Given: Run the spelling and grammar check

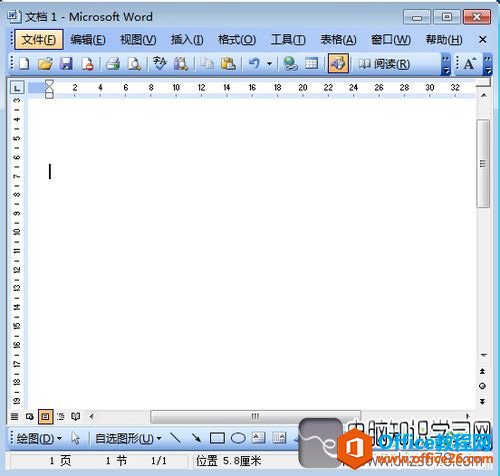Looking at the screenshot, I should [160, 63].
